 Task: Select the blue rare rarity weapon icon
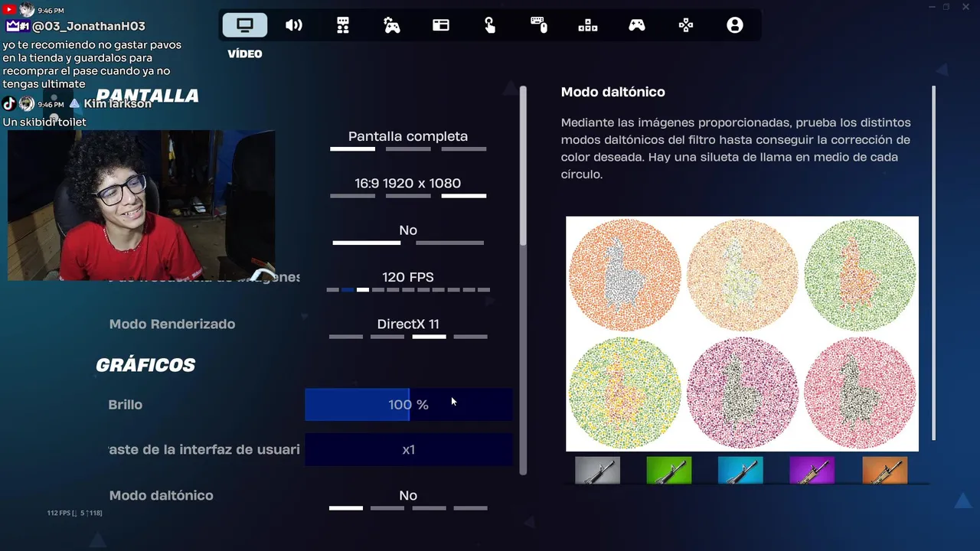740,471
